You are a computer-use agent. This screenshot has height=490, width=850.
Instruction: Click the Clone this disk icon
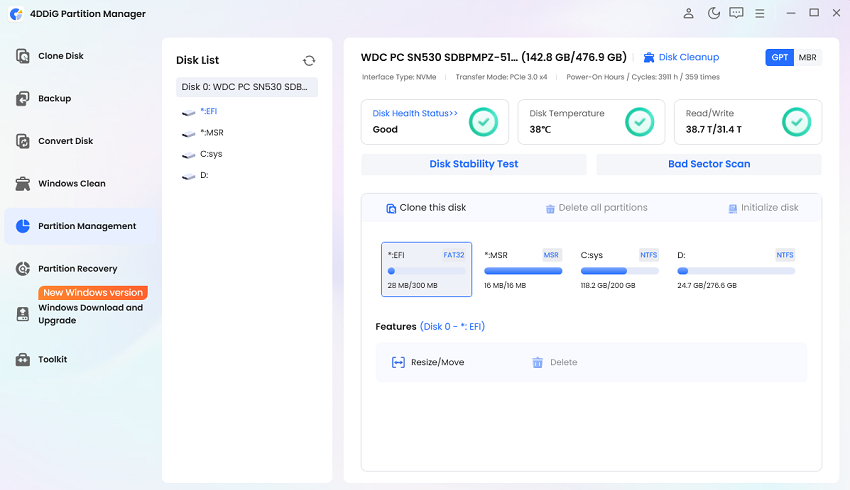[391, 209]
